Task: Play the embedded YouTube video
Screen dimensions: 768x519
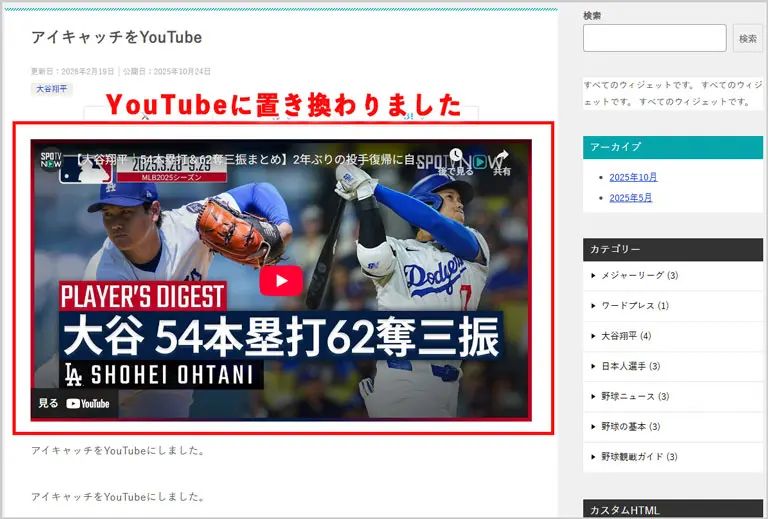Action: 281,281
